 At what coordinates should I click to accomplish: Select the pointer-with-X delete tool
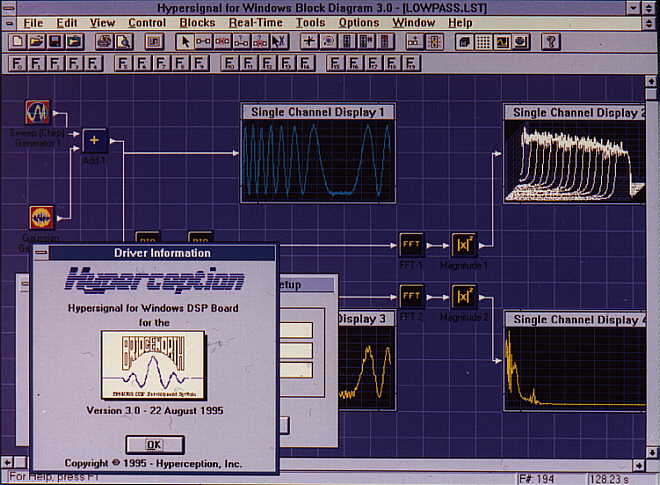tap(279, 42)
